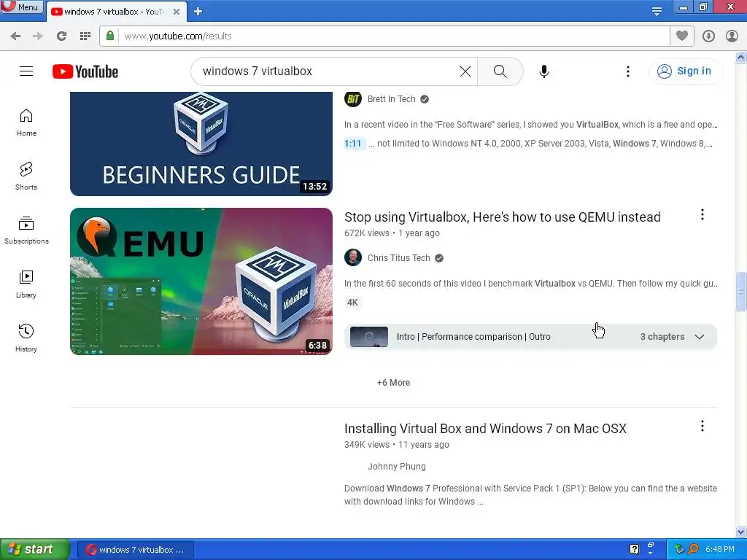Screen dimensions: 747x560
Task: Open the Brett In Tech channel avatar
Action: (353, 99)
